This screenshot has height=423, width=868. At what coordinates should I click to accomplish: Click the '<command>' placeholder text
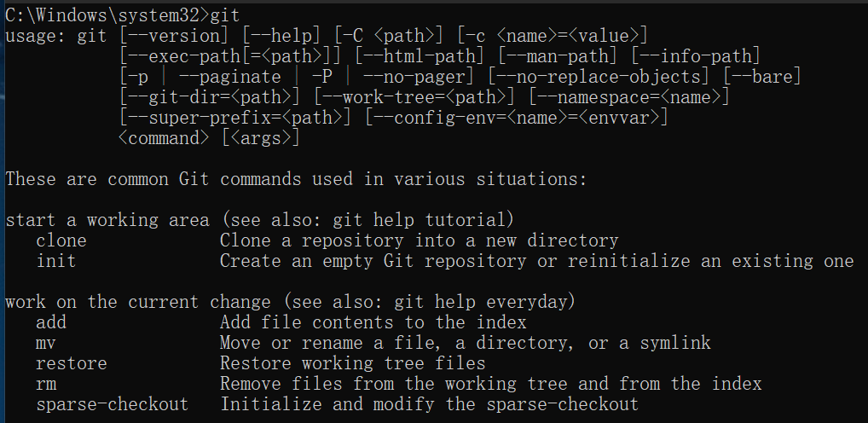point(164,138)
